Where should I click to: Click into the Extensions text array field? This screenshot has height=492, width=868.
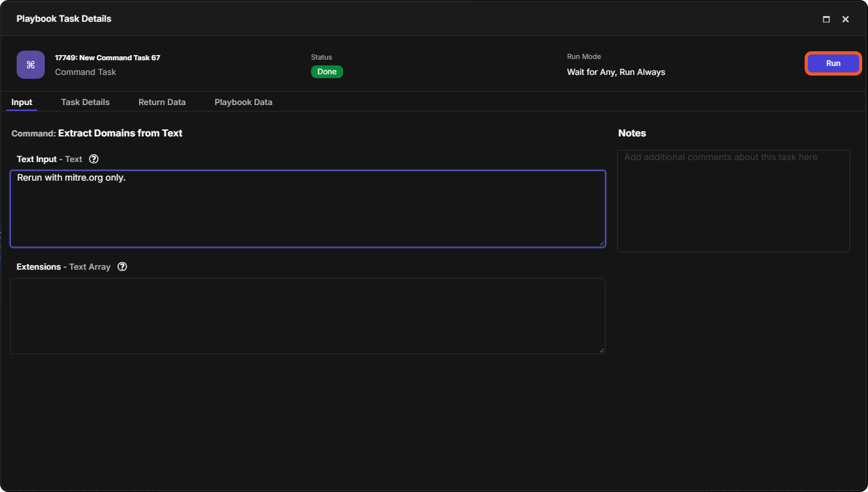(308, 316)
